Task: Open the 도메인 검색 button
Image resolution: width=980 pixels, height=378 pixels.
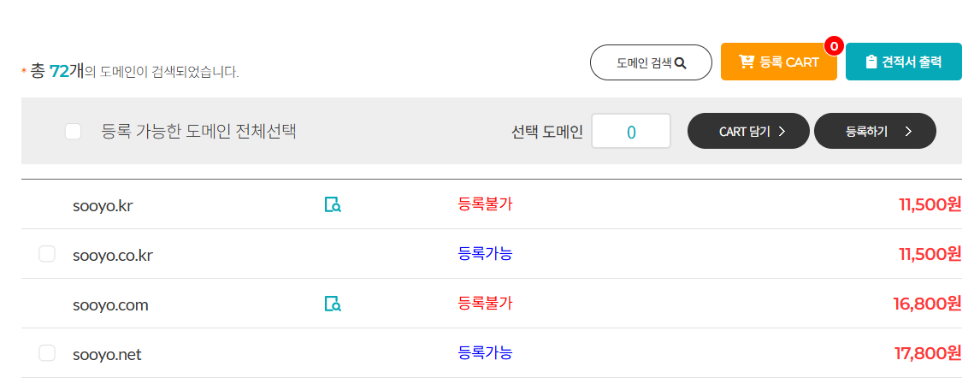Action: click(x=651, y=62)
